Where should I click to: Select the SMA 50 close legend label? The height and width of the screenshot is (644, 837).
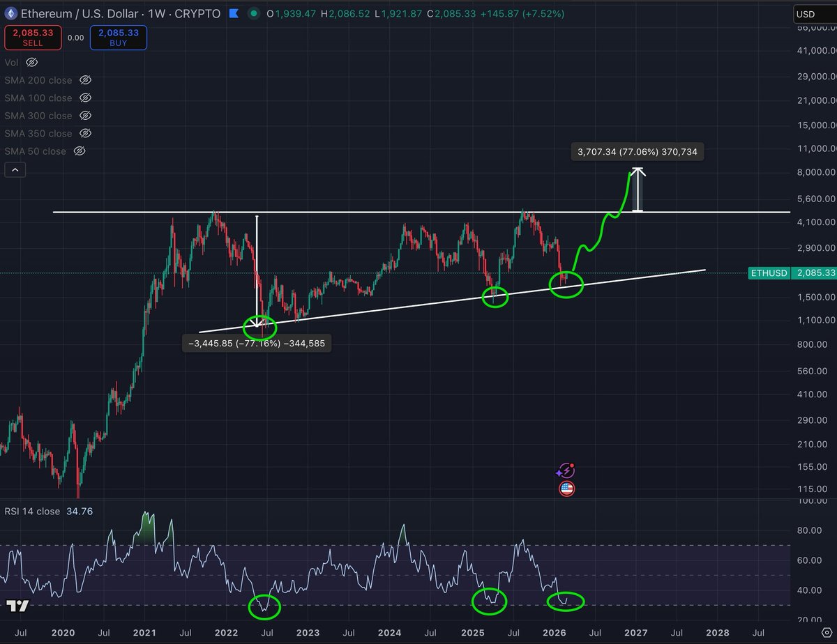36,151
